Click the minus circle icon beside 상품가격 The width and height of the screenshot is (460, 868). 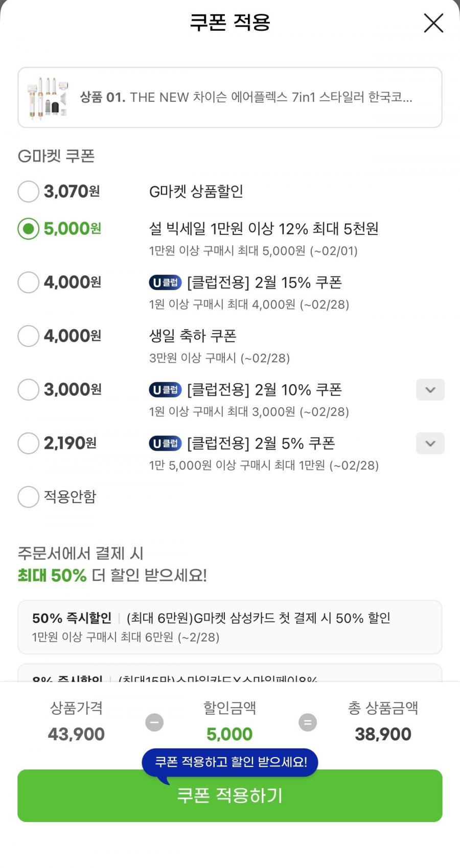154,722
